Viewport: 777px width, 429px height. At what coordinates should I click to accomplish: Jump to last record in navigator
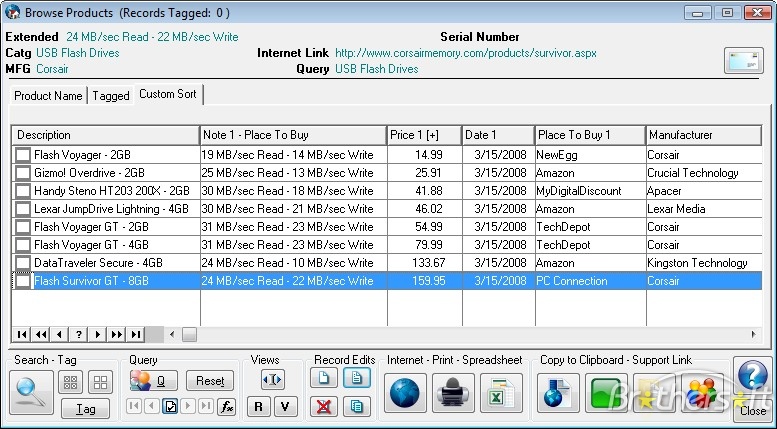pos(135,334)
